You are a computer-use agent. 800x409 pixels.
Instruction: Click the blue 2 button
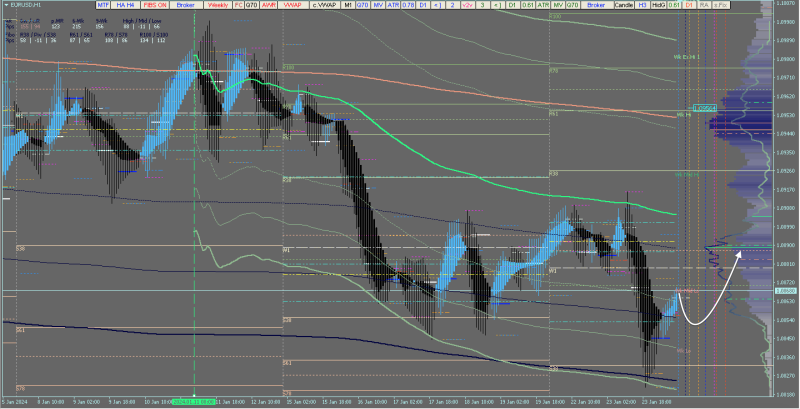[x=453, y=5]
